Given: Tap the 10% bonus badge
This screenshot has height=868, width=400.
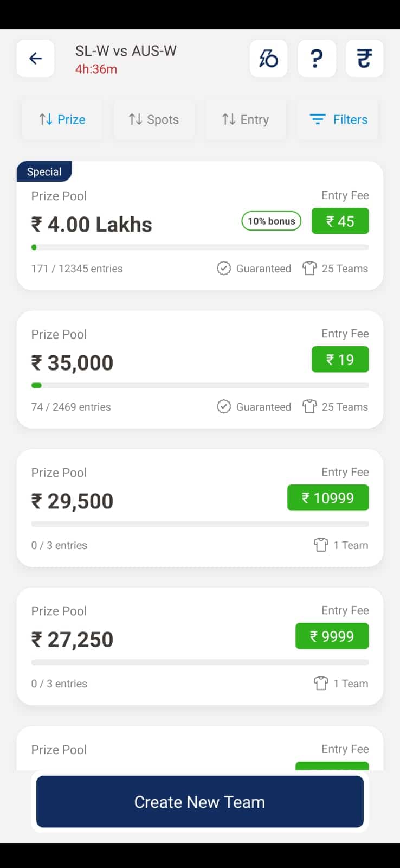Looking at the screenshot, I should 271,221.
